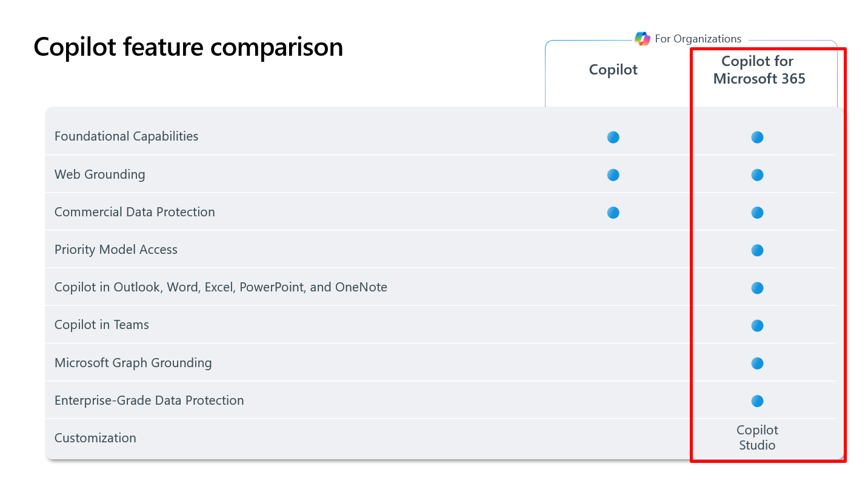Click Copilot column dot for Foundational Capabilities
868x495 pixels.
tap(613, 137)
